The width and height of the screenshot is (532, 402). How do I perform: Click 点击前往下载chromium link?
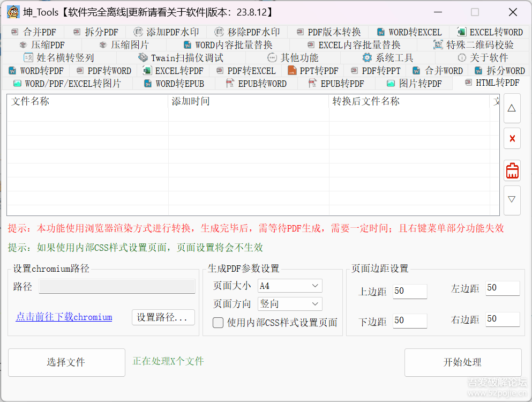64,317
